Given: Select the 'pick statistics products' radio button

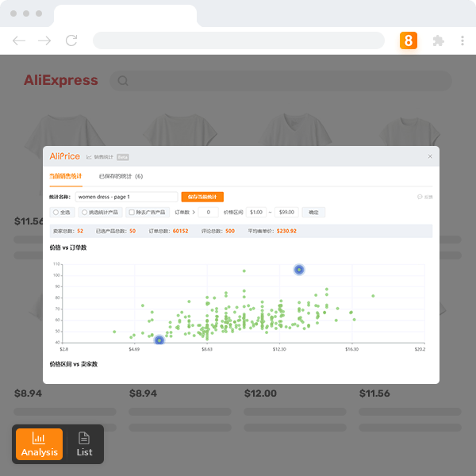Looking at the screenshot, I should click(x=84, y=212).
